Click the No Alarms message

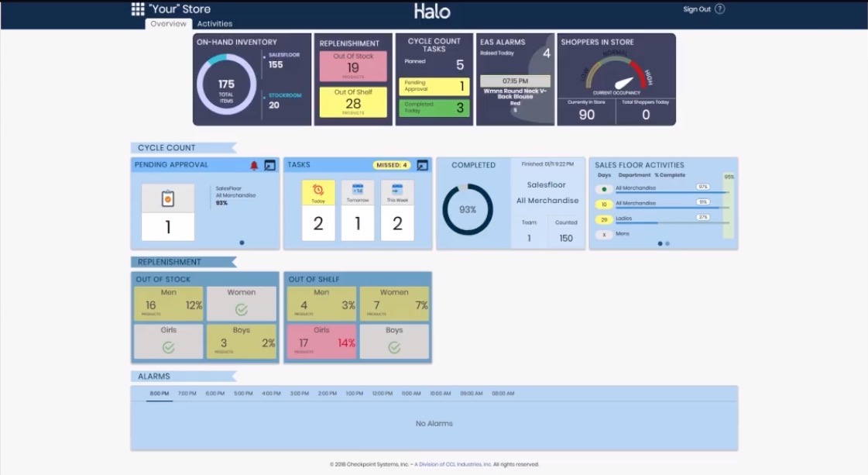434,423
